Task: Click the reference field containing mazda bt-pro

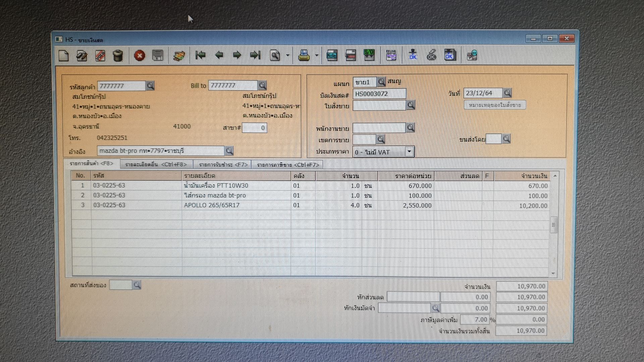Action: [160, 151]
